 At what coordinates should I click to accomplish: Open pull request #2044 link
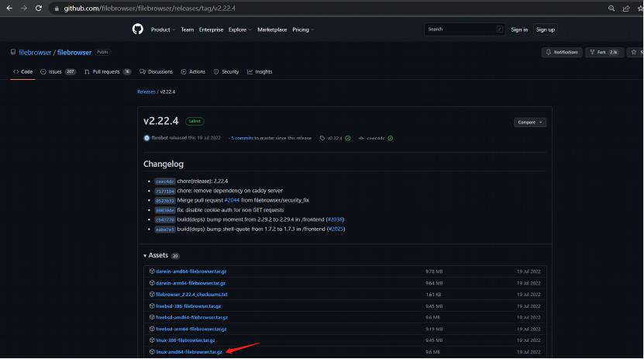[x=232, y=201]
